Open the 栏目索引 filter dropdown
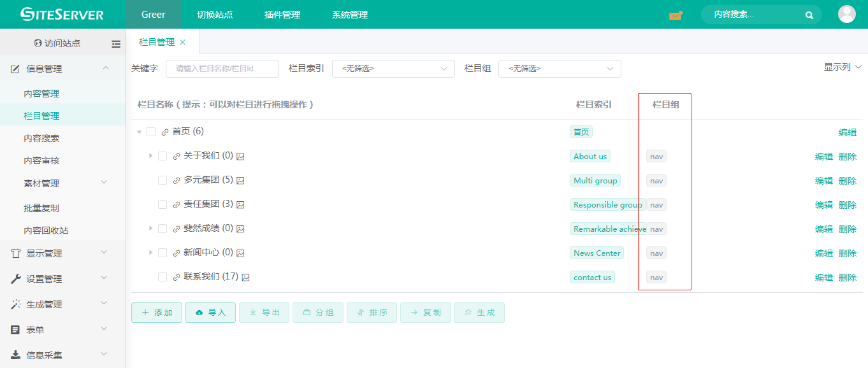Image resolution: width=868 pixels, height=368 pixels. coord(393,69)
